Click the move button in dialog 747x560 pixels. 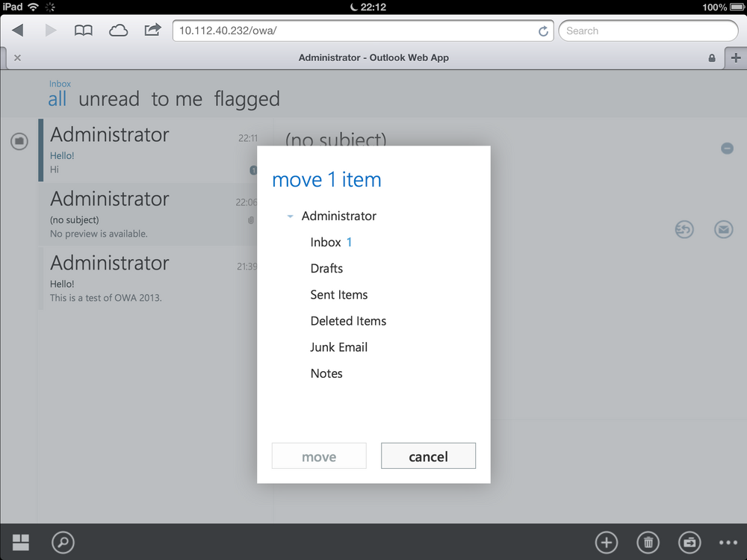point(319,456)
